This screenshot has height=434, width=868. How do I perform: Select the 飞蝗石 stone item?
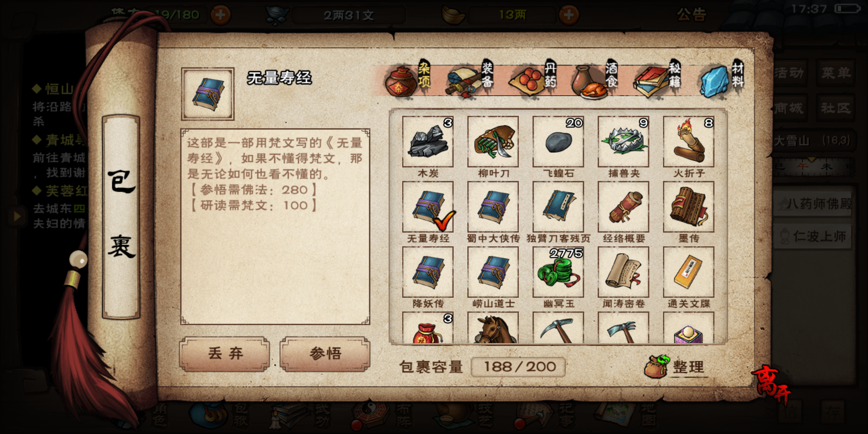558,142
